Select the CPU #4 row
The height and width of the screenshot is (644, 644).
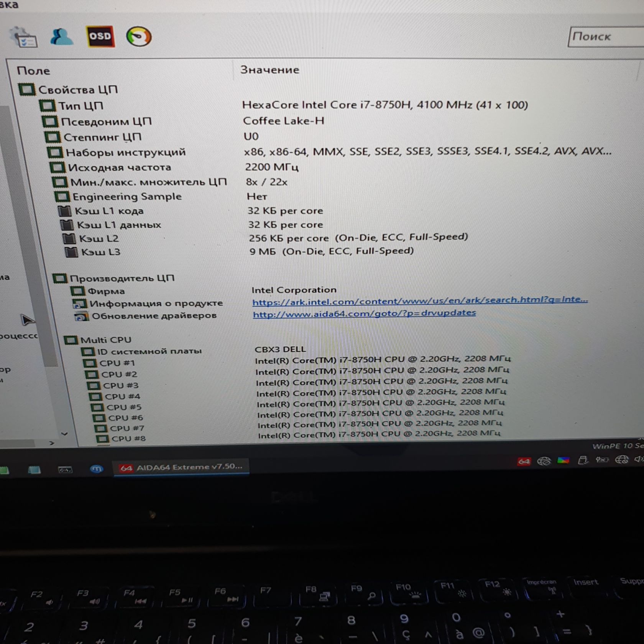[297, 394]
